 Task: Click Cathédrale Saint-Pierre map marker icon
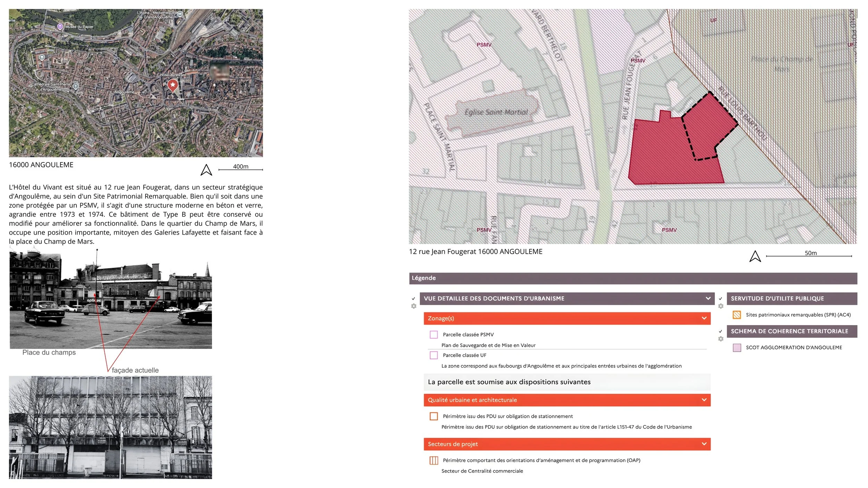(x=76, y=86)
